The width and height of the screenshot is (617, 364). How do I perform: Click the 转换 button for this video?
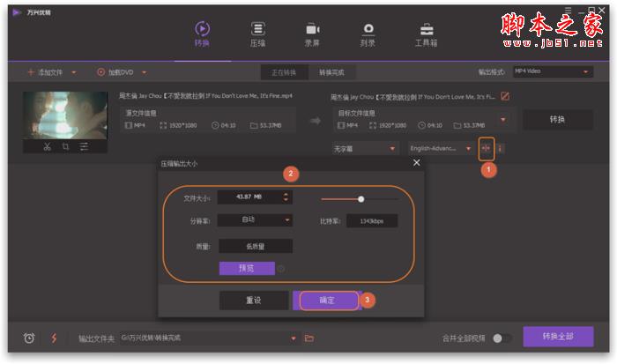click(x=558, y=119)
